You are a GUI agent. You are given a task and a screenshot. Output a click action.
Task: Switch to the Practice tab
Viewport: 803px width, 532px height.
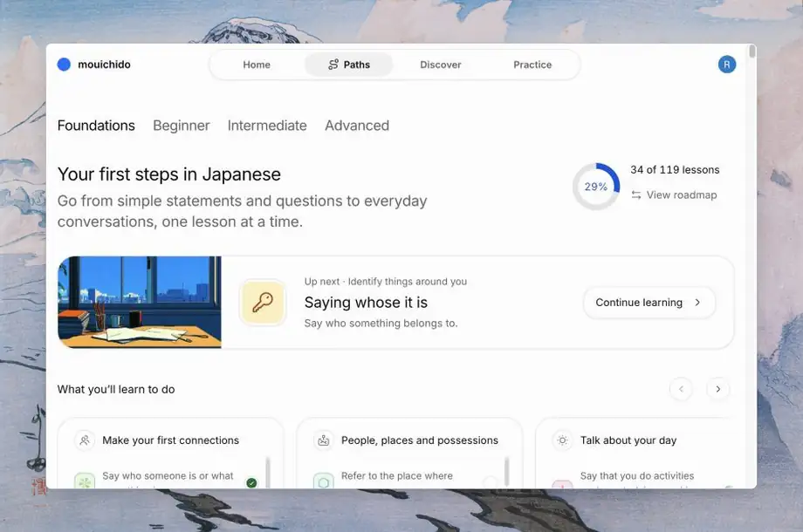pyautogui.click(x=532, y=65)
